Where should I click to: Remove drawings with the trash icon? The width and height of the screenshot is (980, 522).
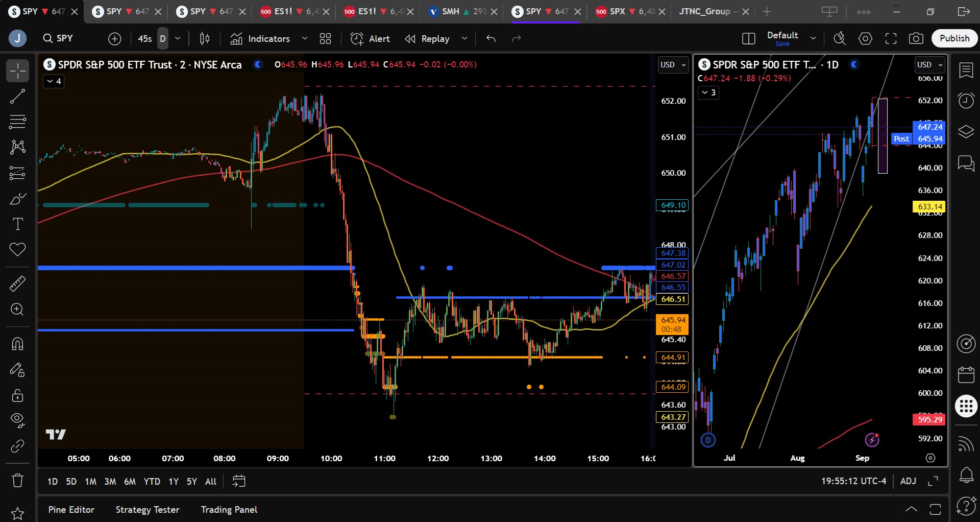[x=17, y=480]
